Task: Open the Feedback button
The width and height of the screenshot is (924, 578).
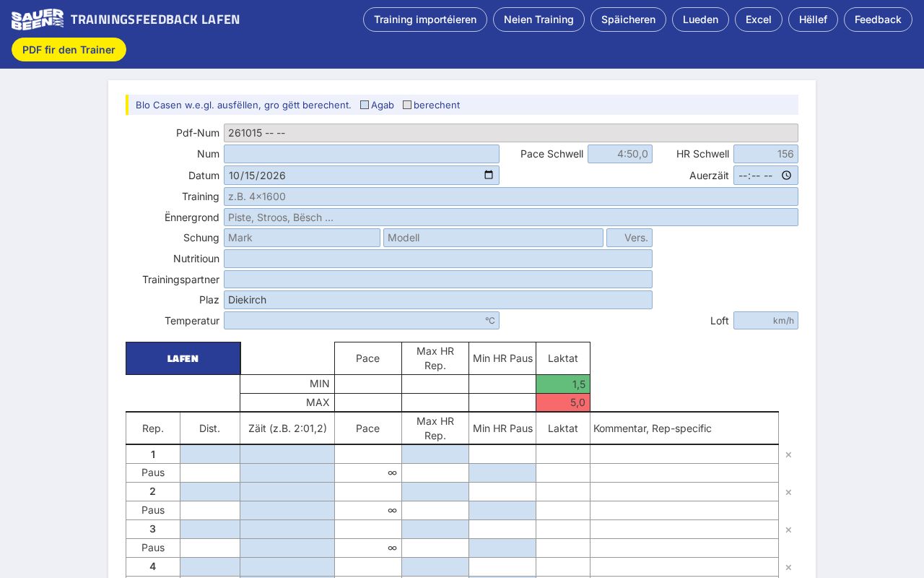Action: [878, 20]
